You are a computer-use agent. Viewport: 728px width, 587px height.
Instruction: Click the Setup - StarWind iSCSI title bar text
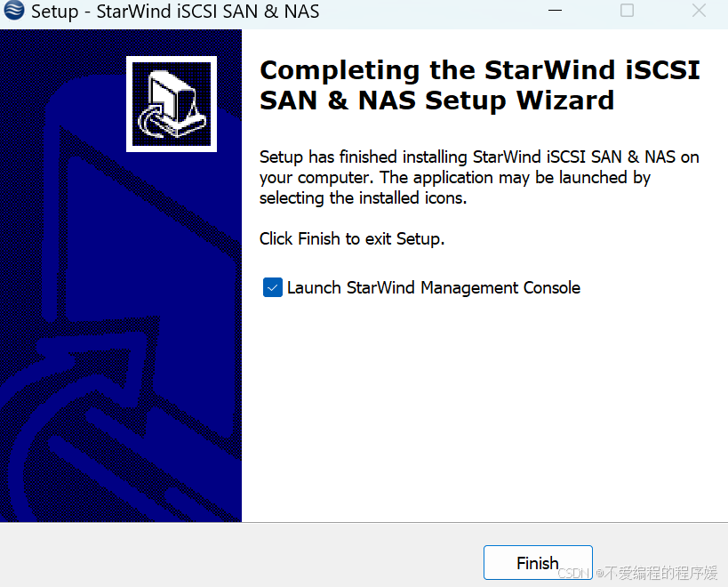(175, 12)
